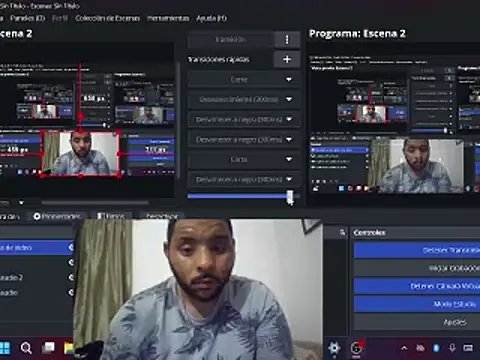Click Detener Cámara Virtual button
The image size is (480, 360).
417,286
